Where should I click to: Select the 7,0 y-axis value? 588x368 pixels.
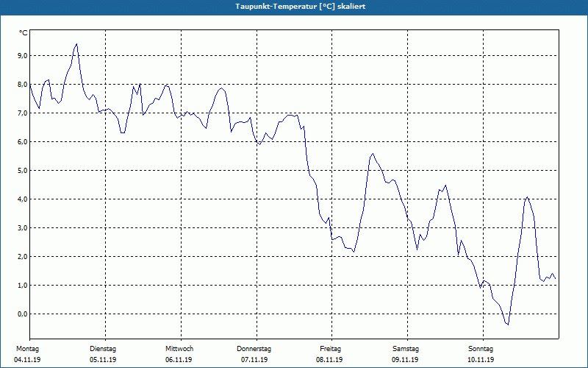23,113
